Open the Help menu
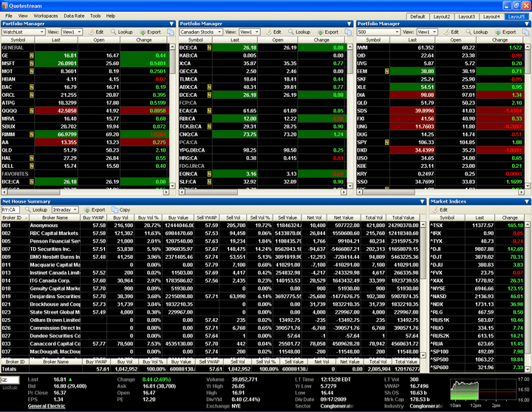The width and height of the screenshot is (532, 412). click(x=111, y=16)
